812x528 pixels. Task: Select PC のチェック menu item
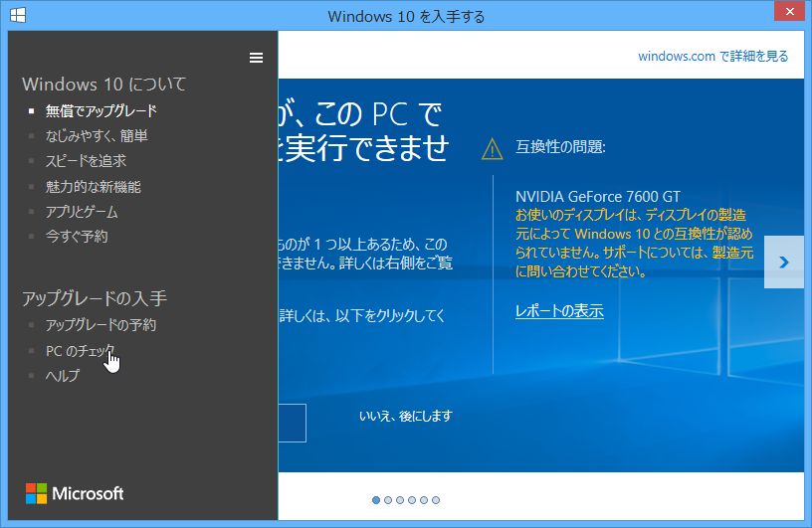[81, 350]
